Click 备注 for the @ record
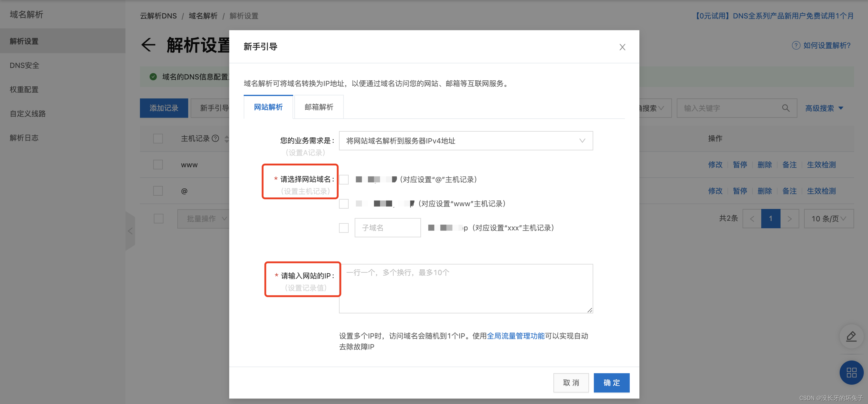Screen dimensions: 868x404 coord(789,191)
